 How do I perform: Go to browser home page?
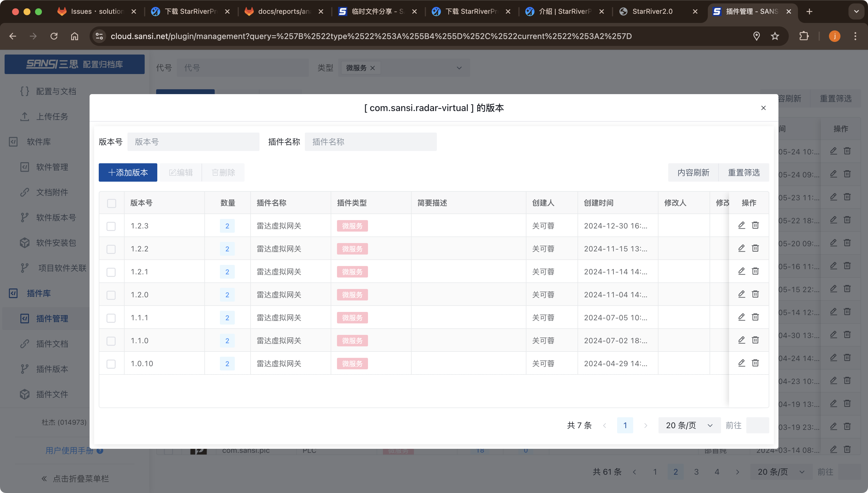[75, 36]
